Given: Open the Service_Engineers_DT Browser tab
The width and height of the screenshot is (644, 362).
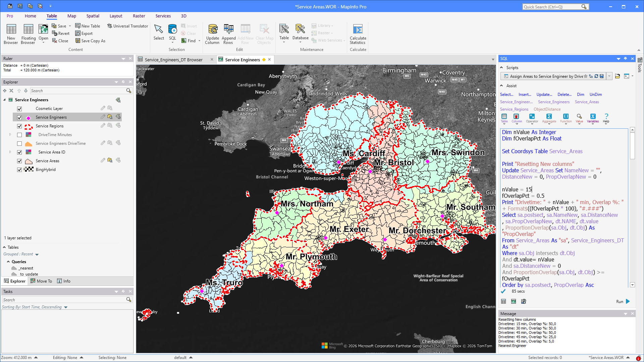Looking at the screenshot, I should (x=173, y=60).
